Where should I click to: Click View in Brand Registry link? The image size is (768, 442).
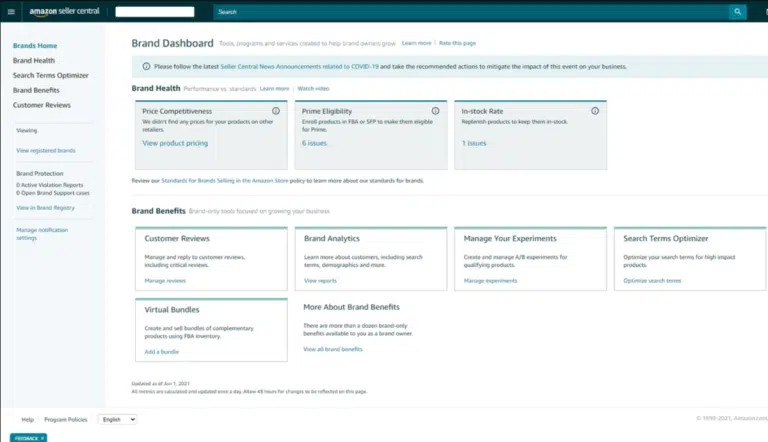pos(45,208)
